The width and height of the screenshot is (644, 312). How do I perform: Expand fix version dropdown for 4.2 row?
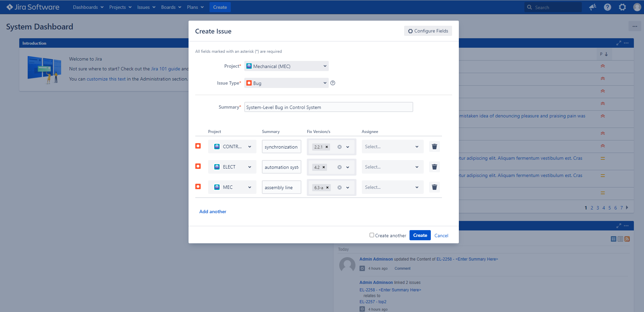(x=348, y=167)
